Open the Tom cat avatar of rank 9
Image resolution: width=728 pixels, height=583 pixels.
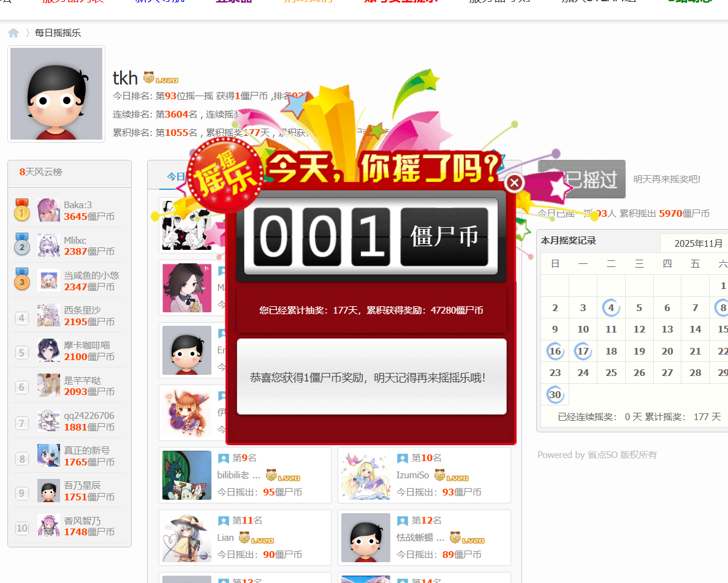coord(187,475)
